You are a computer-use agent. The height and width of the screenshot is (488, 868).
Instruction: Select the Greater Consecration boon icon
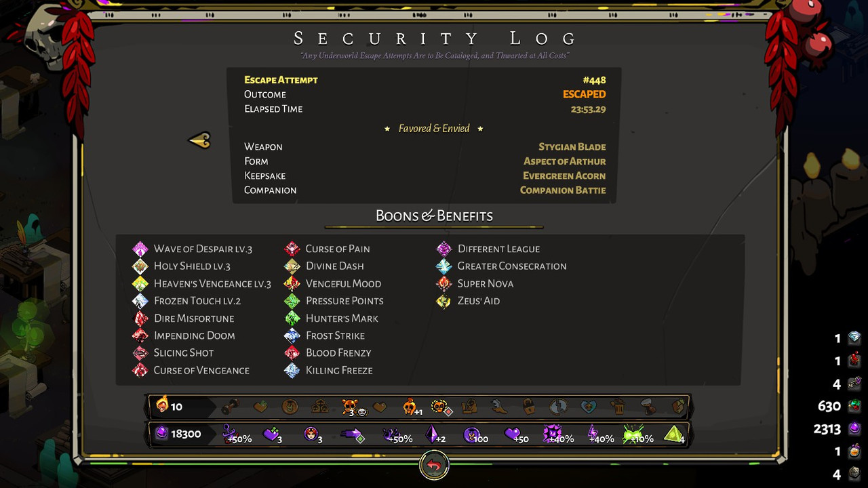[x=444, y=266]
